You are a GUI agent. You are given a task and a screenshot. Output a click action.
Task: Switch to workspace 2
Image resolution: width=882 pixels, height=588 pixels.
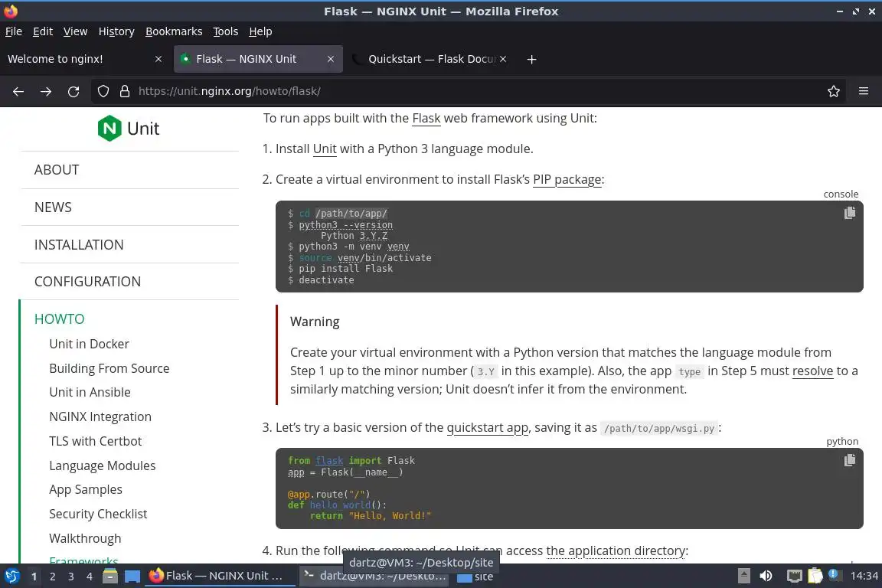(52, 577)
